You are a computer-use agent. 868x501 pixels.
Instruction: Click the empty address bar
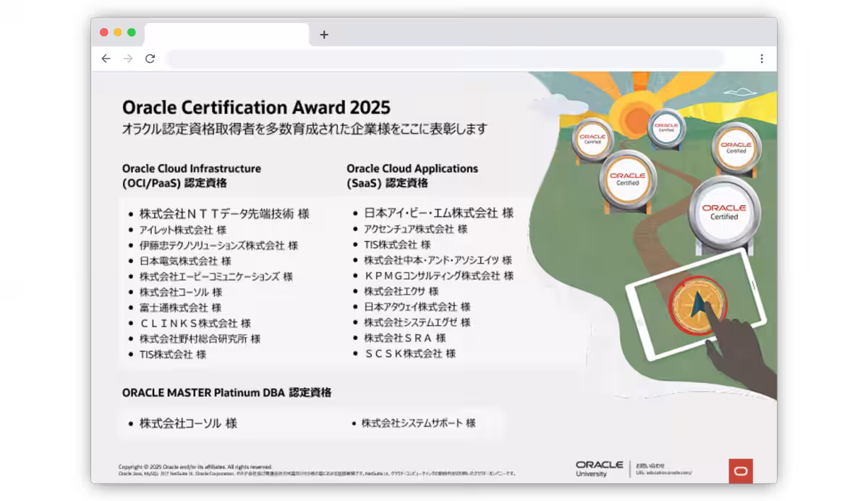(445, 59)
